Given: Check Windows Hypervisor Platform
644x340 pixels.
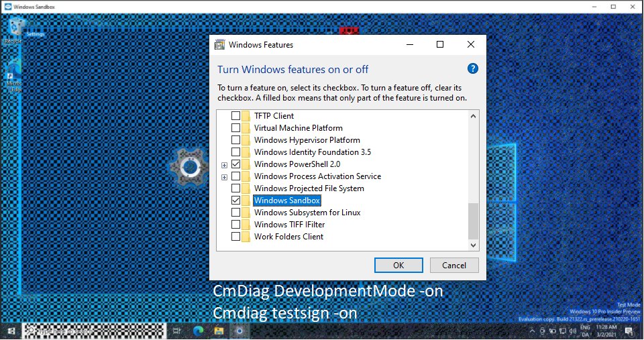Looking at the screenshot, I should coord(235,140).
